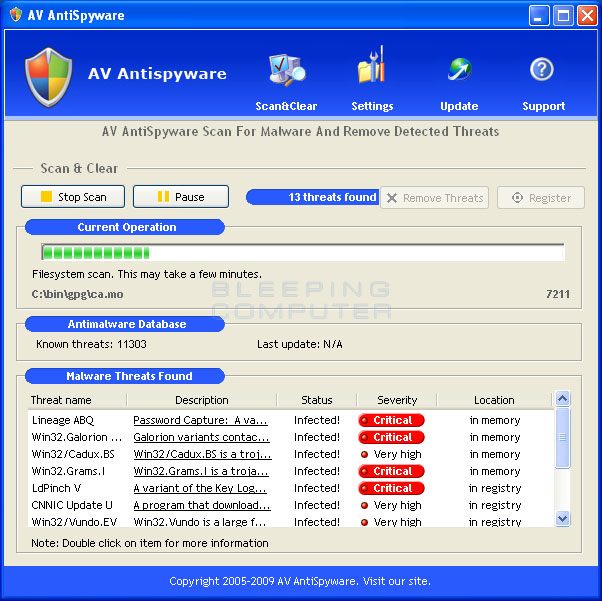Click the scanned file path C:\bin\gpg\ca.mo
Viewport: 602px width, 601px height.
tap(78, 294)
